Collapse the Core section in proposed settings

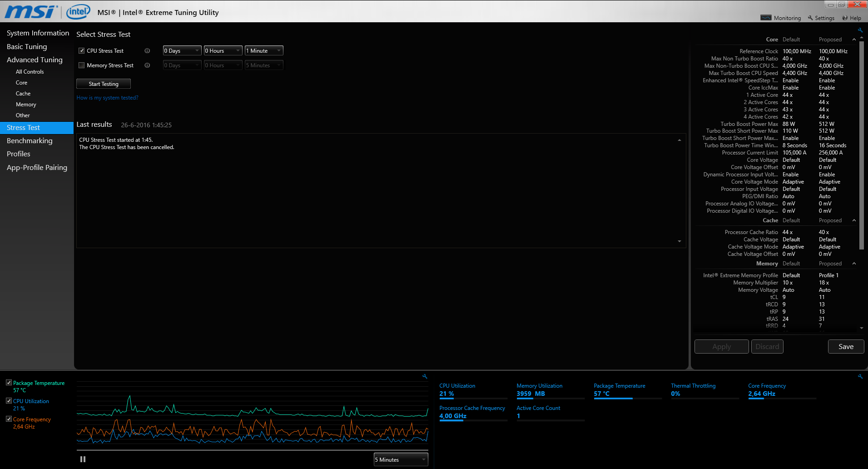pos(854,40)
